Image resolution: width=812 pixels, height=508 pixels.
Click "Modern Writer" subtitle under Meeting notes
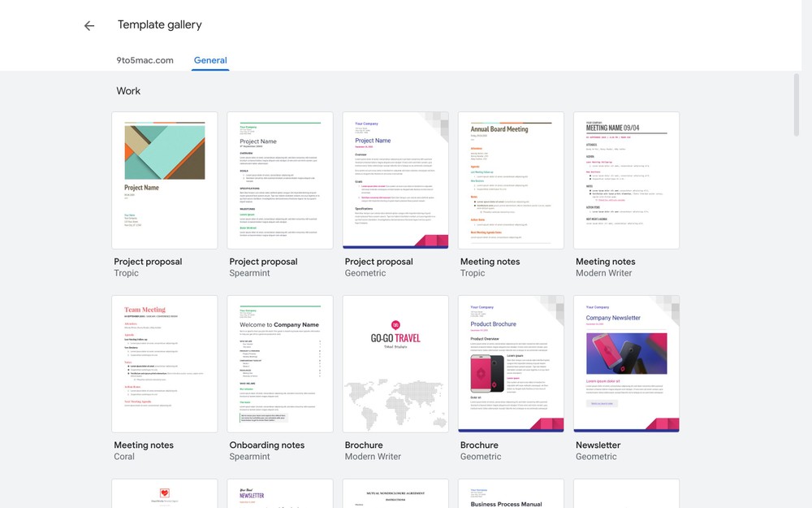(x=604, y=272)
